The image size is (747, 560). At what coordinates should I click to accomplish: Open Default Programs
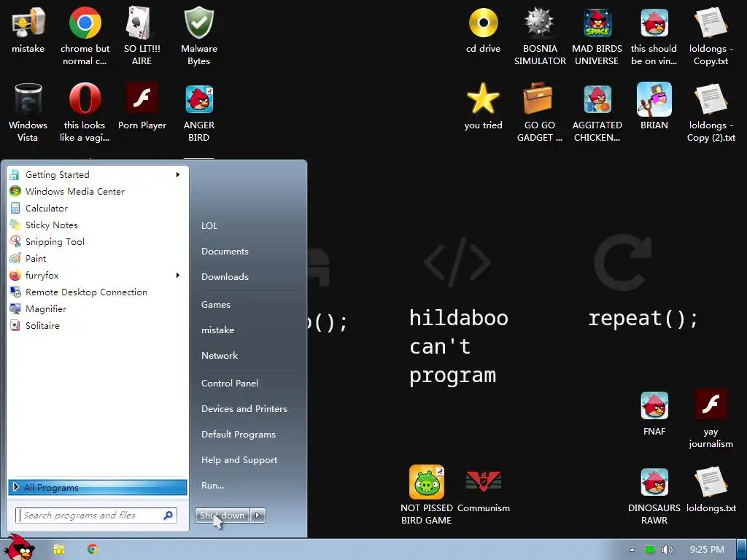239,435
